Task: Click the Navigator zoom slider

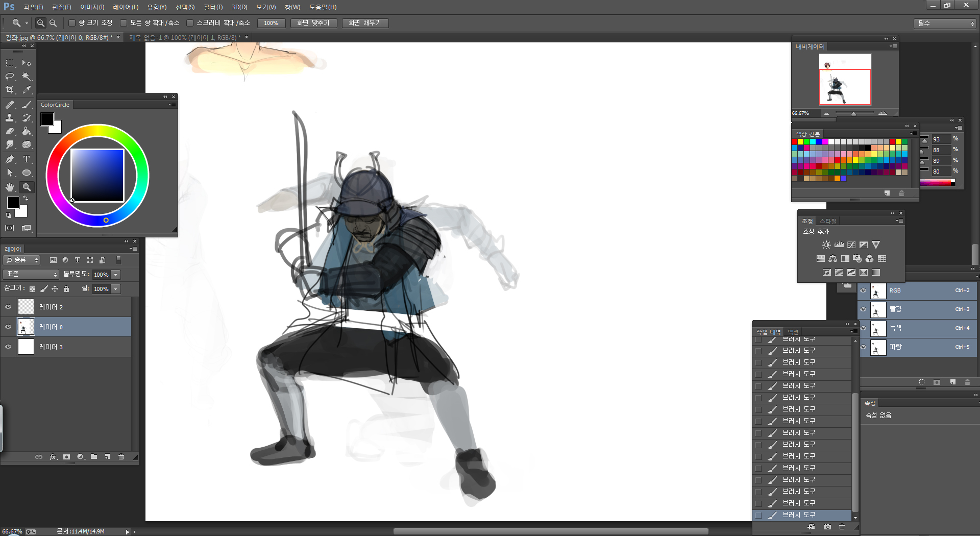Action: pos(854,113)
